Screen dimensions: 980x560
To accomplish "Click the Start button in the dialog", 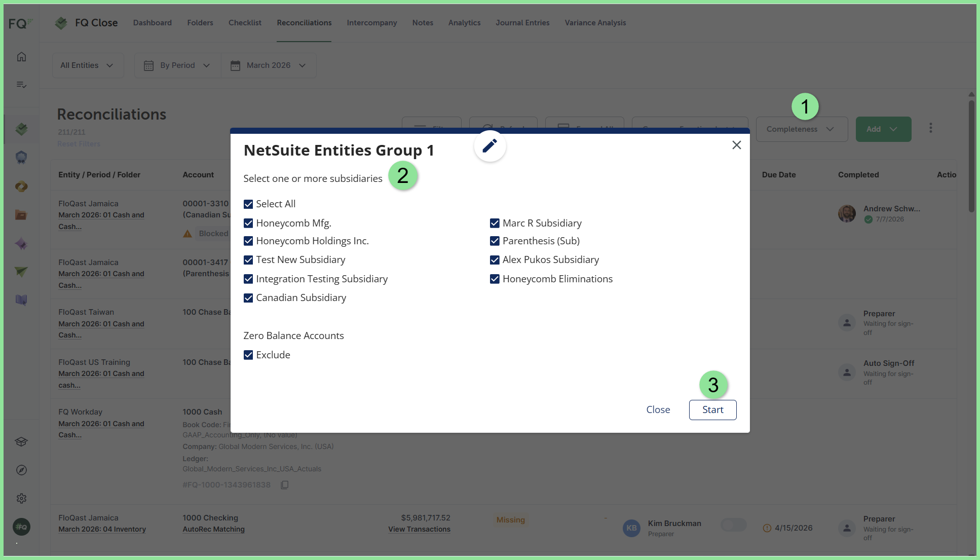I will pyautogui.click(x=712, y=410).
